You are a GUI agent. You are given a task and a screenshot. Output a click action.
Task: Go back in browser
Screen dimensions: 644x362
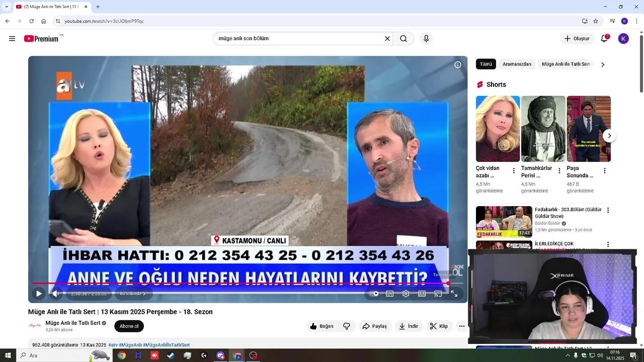(x=7, y=21)
